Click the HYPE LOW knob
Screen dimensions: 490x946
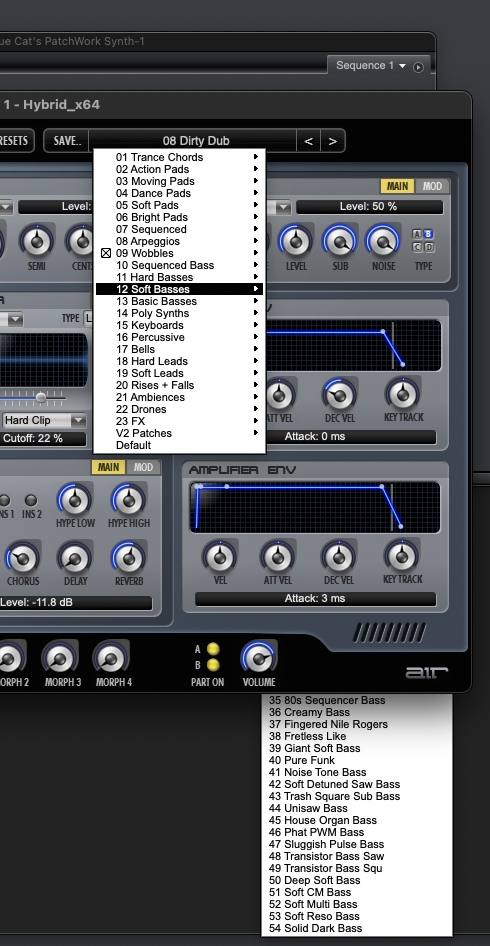click(x=75, y=500)
